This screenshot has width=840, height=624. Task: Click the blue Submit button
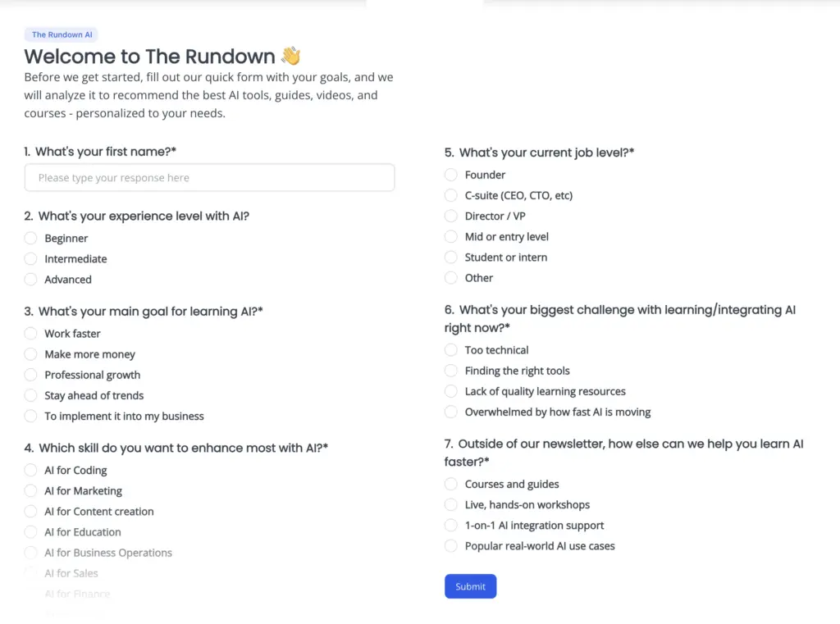coord(470,586)
